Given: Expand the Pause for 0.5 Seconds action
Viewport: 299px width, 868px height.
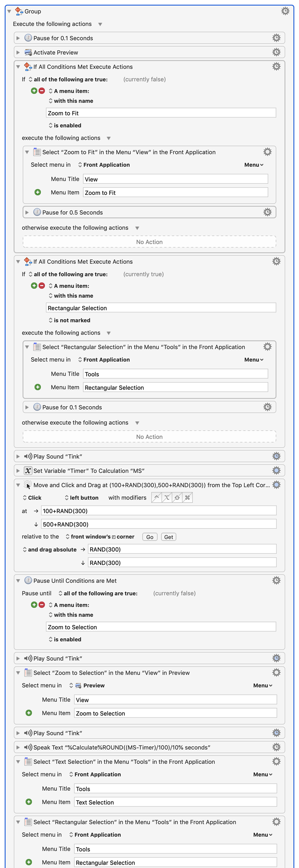Looking at the screenshot, I should click(x=27, y=213).
